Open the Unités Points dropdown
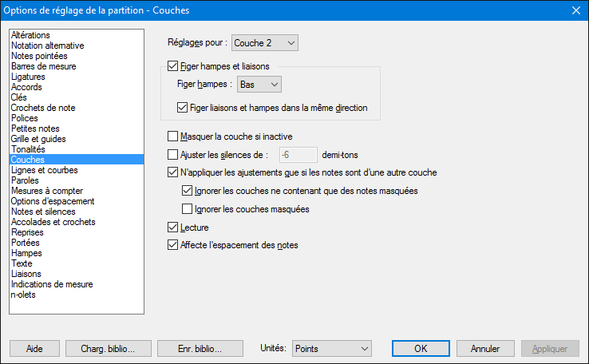This screenshot has height=364, width=589. [x=331, y=348]
